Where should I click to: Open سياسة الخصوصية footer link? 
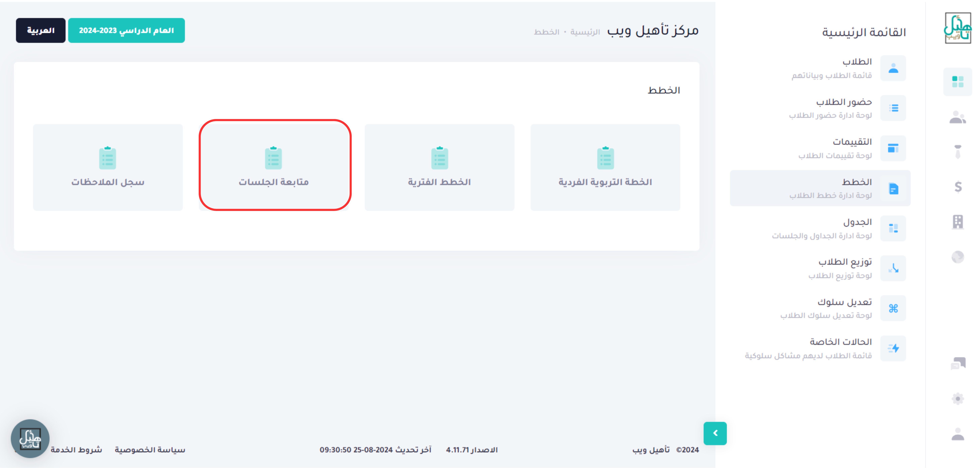(150, 450)
